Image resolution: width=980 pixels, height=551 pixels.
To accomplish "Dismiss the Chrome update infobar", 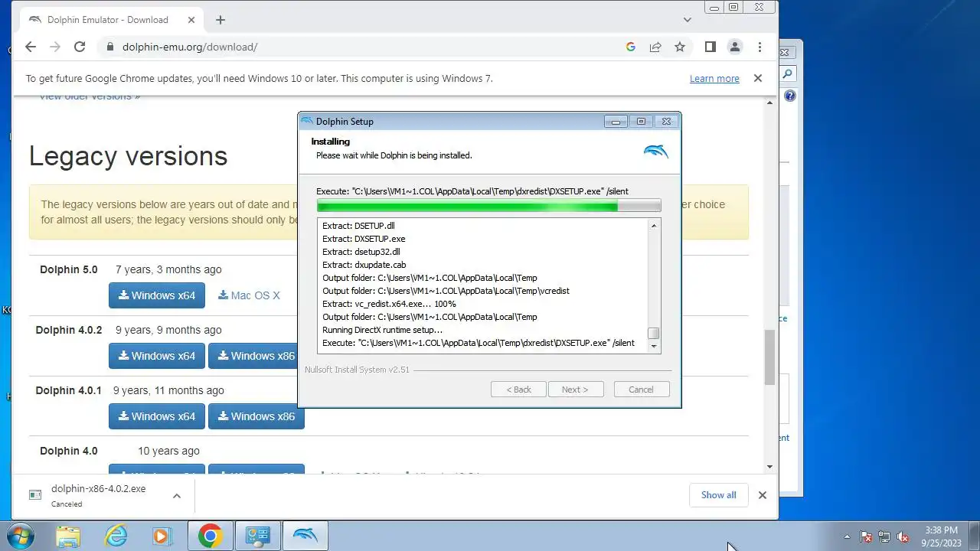I will click(x=758, y=78).
